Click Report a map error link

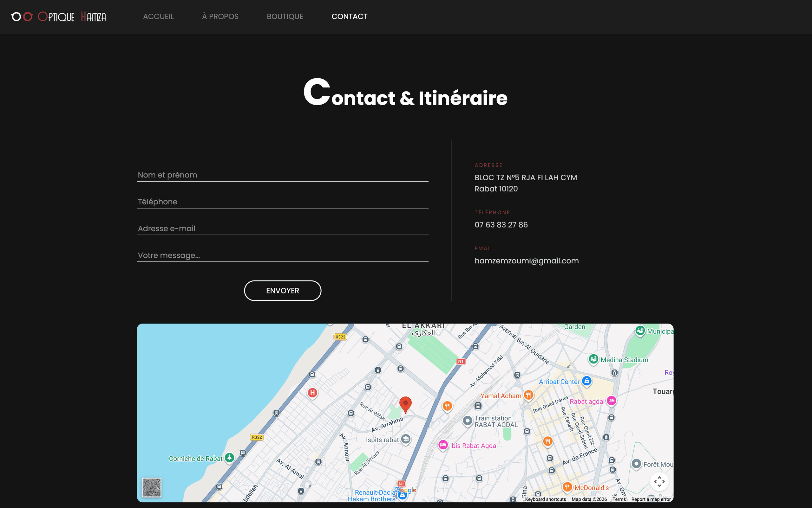click(x=651, y=499)
